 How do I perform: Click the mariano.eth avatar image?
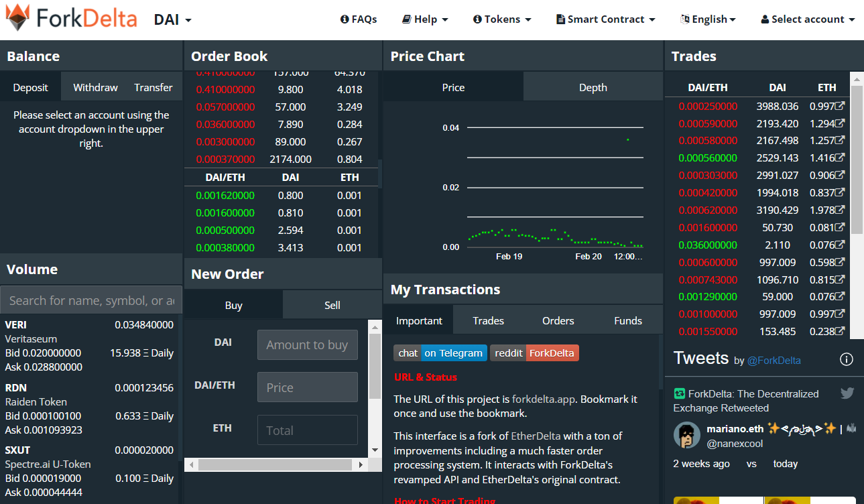687,436
